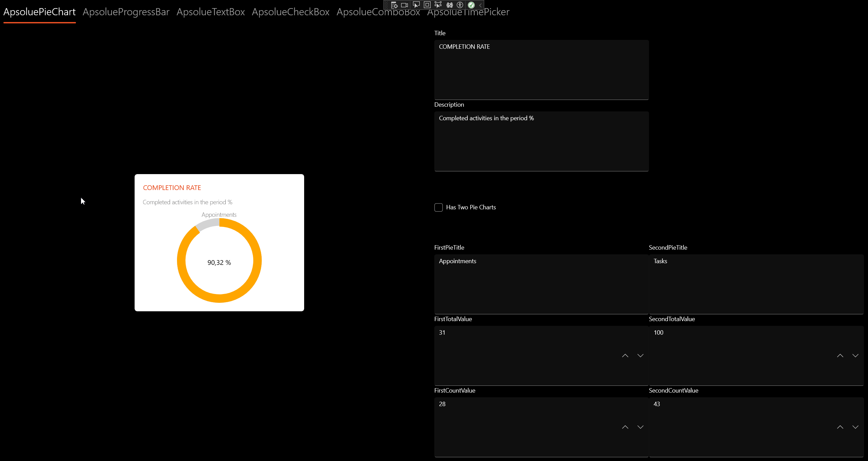Collapse the in-app toolbar with the chevron

click(480, 5)
